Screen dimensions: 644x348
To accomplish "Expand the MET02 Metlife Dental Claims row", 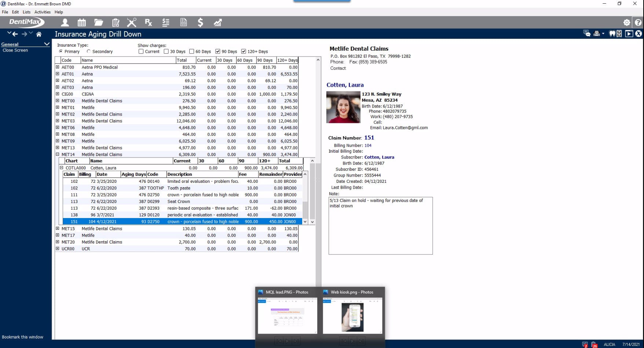I will click(x=58, y=114).
